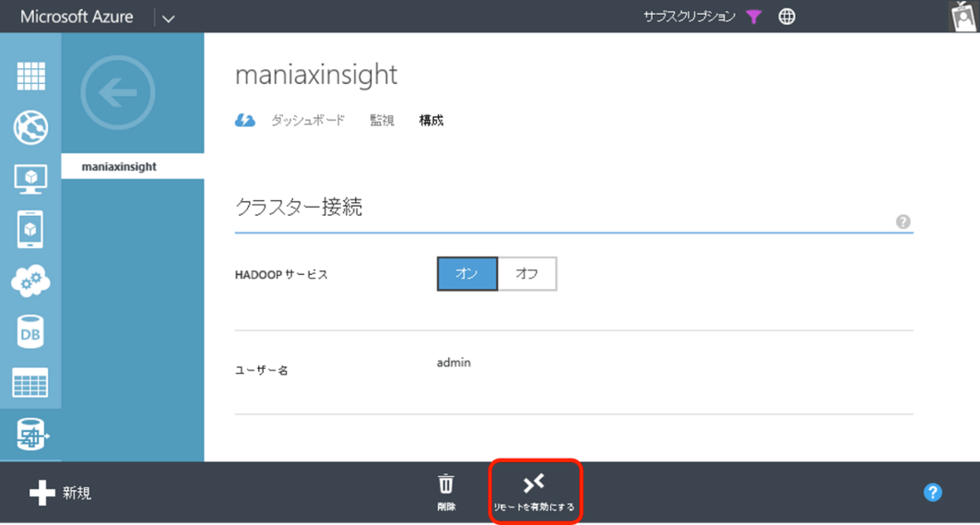Viewport: 980px width, 525px height.
Task: Click the 削除 trash icon
Action: coord(446,493)
